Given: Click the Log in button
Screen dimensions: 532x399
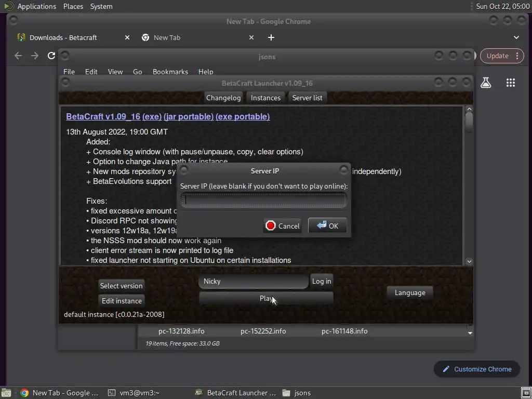Looking at the screenshot, I should [322, 281].
